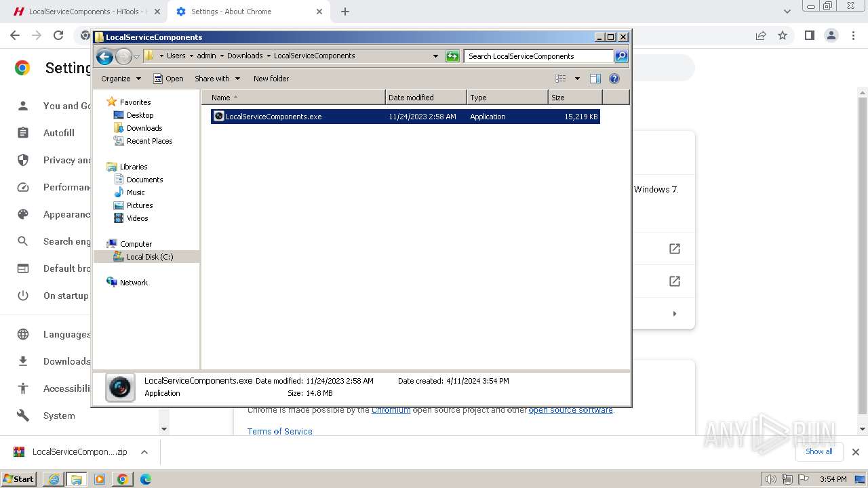Open Terms of Service link
Screen dimensions: 868x488
point(280,432)
